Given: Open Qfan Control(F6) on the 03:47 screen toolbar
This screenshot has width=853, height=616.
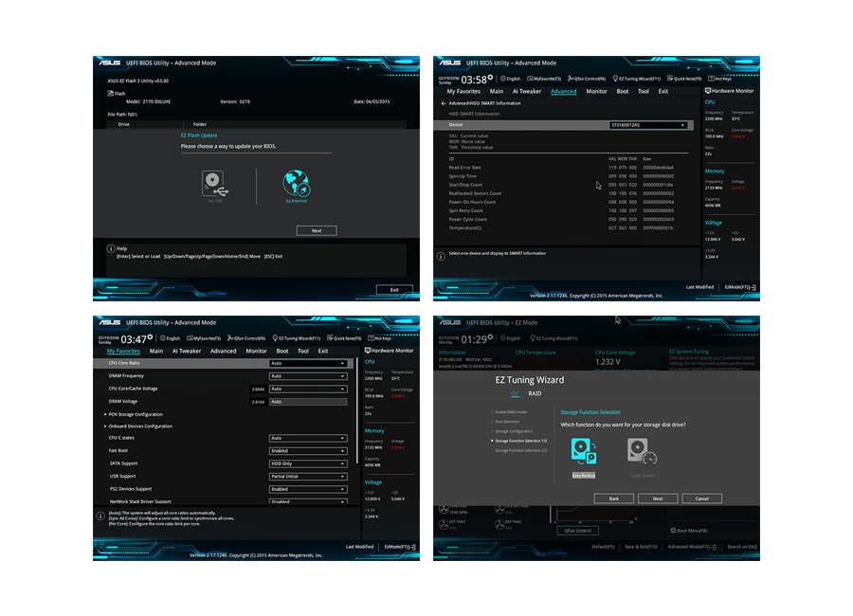Looking at the screenshot, I should click(x=246, y=338).
